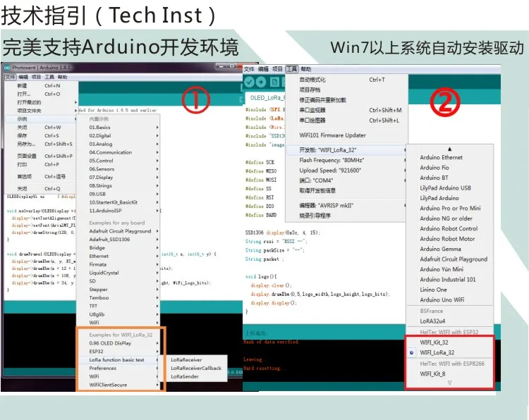
Task: Choose 另存为 Ctrl+Shift+S entry
Action: (41, 144)
